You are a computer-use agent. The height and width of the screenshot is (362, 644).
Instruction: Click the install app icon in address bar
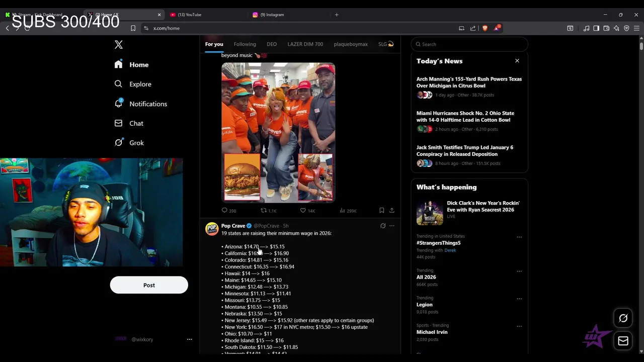[461, 28]
